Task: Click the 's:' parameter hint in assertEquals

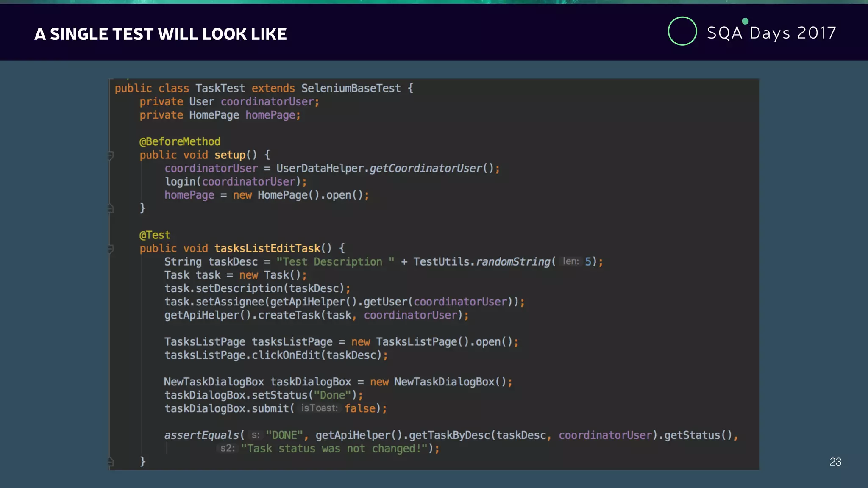Action: 255,435
